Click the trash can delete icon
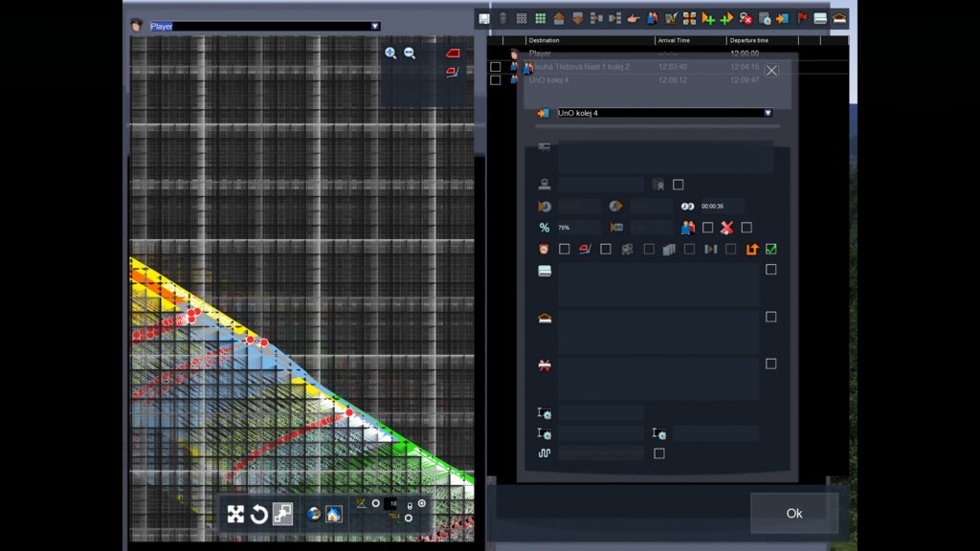This screenshot has height=551, width=980. click(x=503, y=19)
